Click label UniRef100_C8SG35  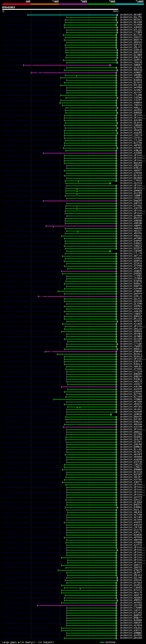click(x=131, y=63)
